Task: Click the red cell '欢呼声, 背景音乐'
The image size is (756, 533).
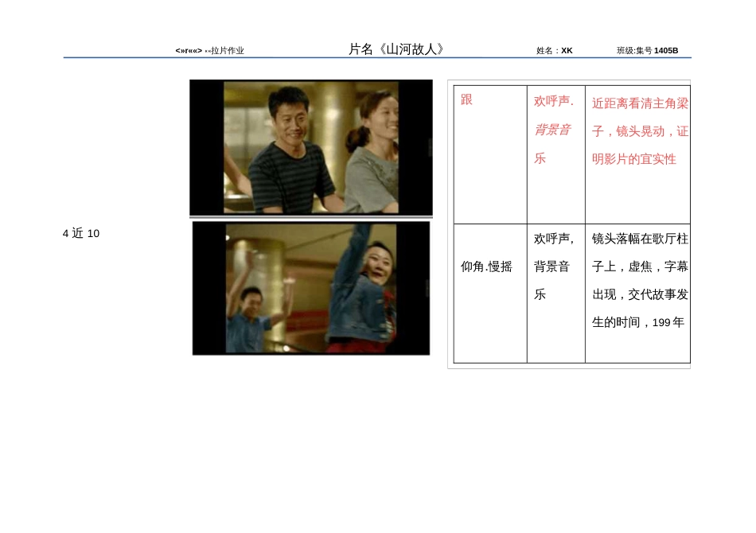Action: click(554, 130)
